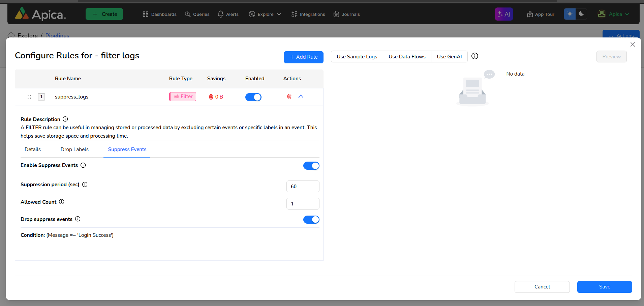The image size is (644, 306).
Task: Expand the Apica account dropdown
Action: [x=614, y=14]
